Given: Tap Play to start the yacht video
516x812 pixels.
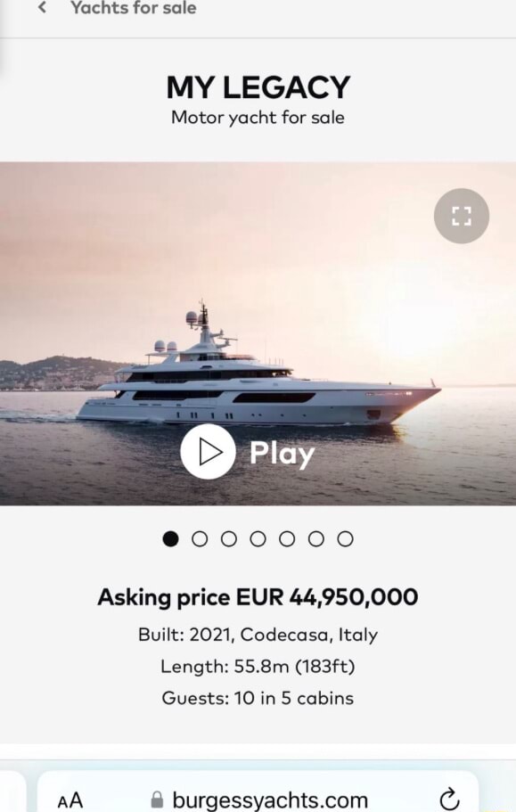Looking at the screenshot, I should (282, 453).
